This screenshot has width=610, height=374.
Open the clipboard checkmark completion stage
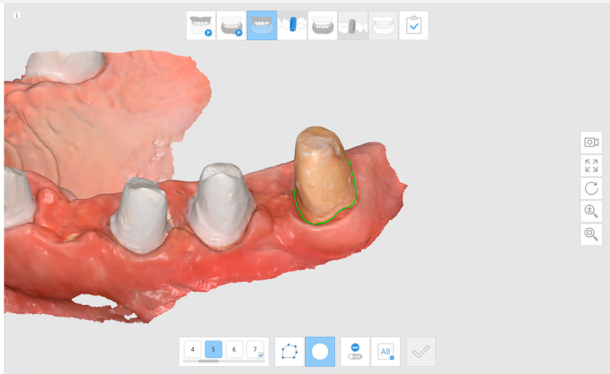[x=414, y=25]
